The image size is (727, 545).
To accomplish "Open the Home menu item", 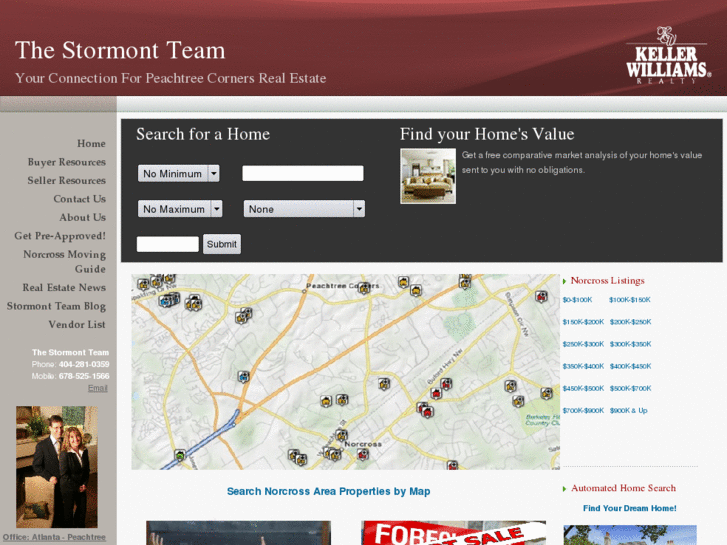I will (91, 143).
